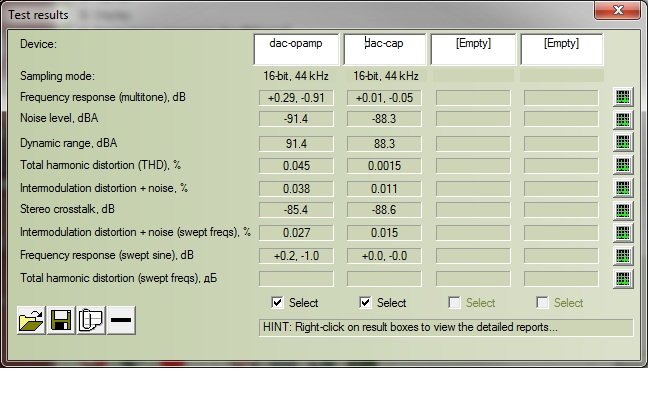Show the Stereo crosstalk graph

[623, 210]
